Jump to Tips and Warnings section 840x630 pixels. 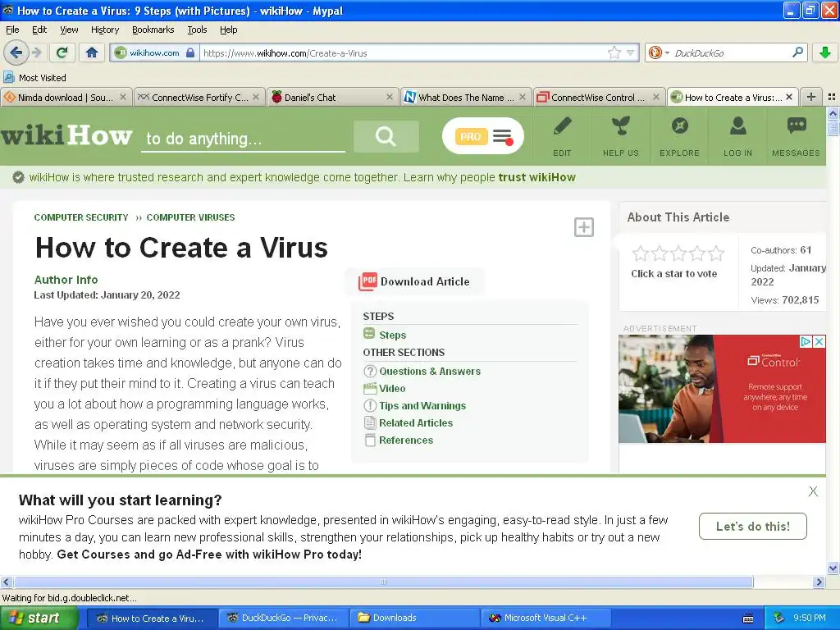(422, 405)
